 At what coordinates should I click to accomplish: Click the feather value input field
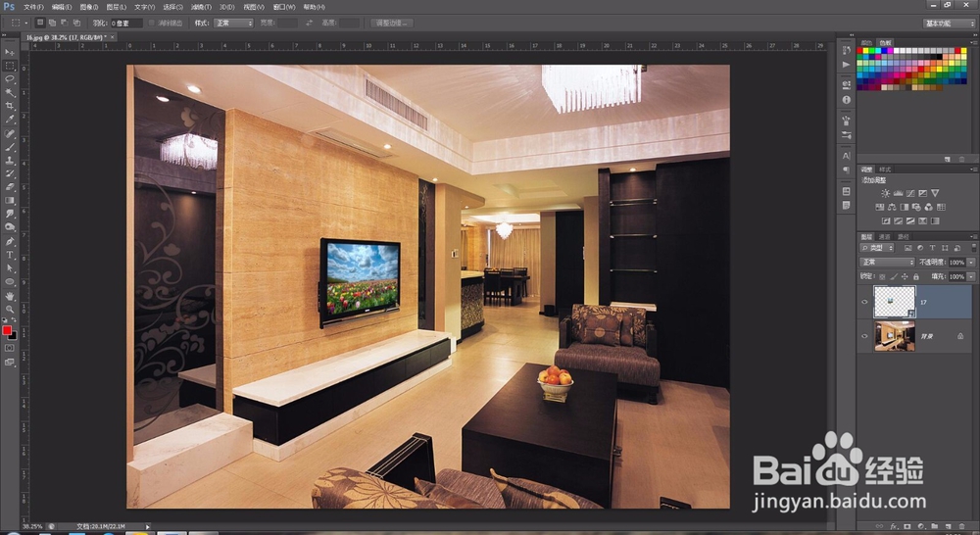tap(126, 23)
